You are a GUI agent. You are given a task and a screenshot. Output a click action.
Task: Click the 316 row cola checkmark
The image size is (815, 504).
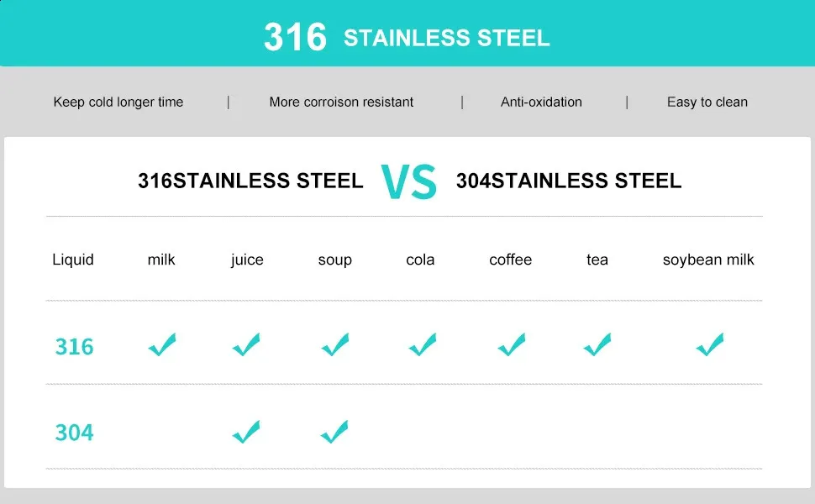click(422, 345)
